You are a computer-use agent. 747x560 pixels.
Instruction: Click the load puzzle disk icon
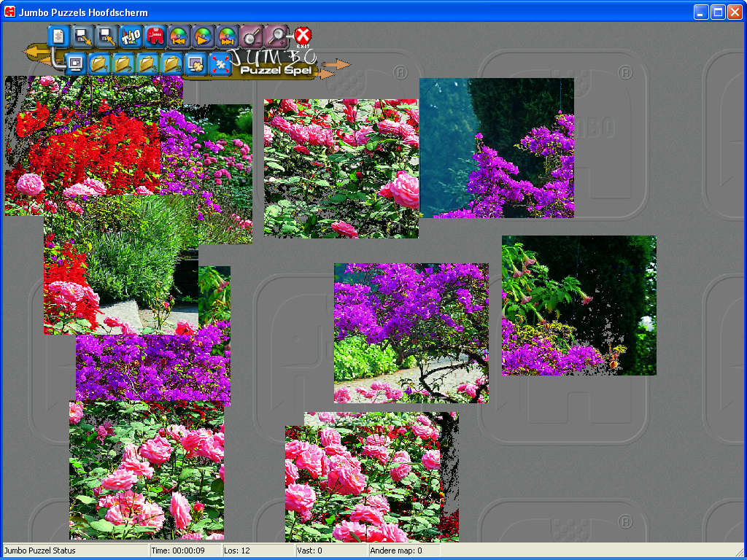[107, 36]
